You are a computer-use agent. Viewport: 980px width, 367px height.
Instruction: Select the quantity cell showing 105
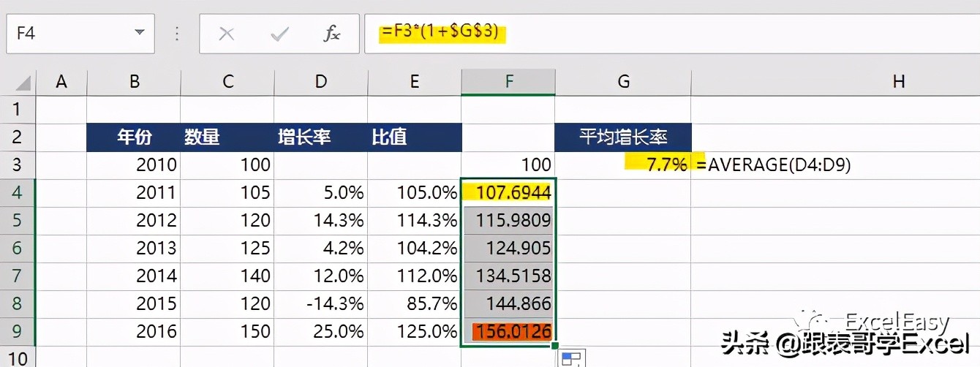click(227, 192)
